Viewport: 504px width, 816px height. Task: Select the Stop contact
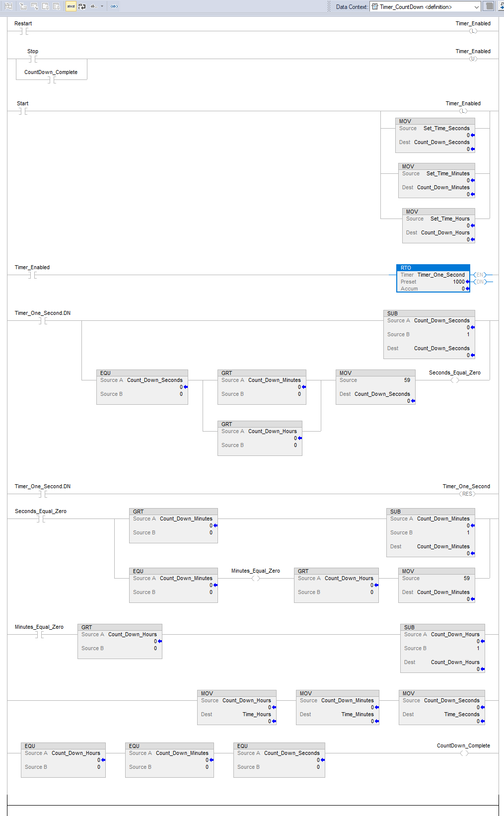[33, 59]
